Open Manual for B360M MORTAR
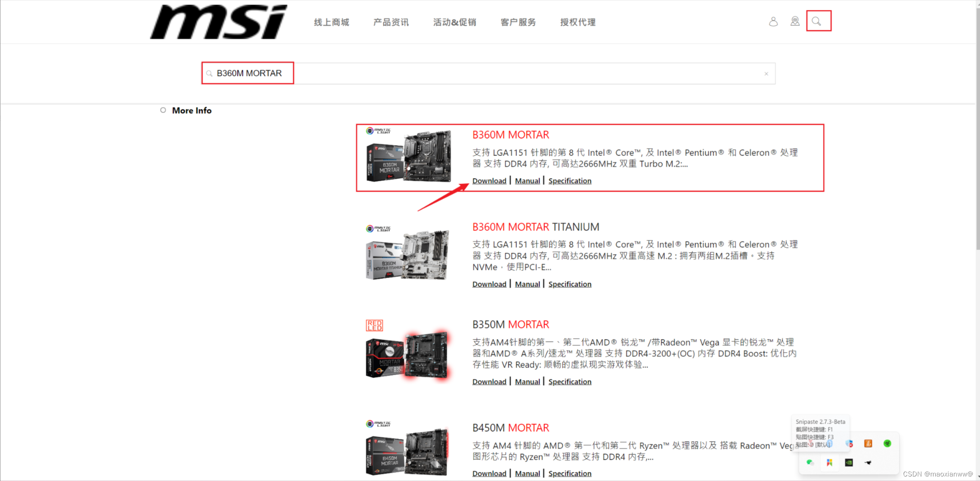This screenshot has width=980, height=481. (527, 181)
